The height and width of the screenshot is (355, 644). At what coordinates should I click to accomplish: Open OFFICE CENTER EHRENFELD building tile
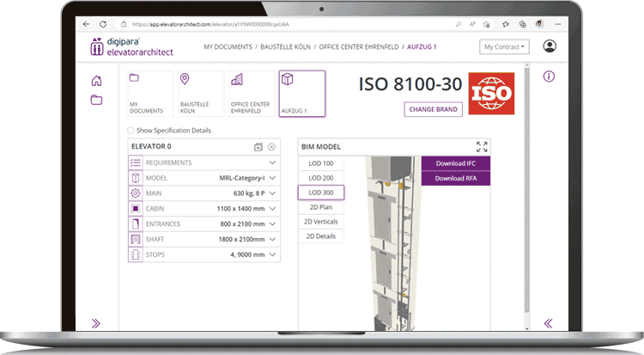click(252, 94)
